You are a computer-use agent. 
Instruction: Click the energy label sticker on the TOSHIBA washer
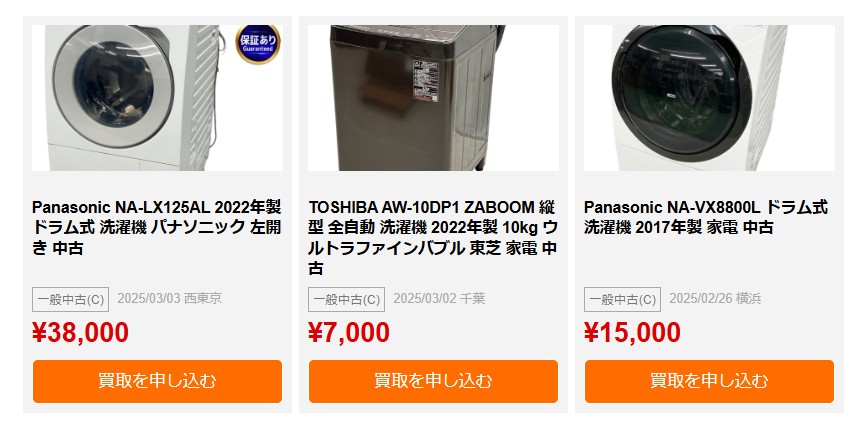425,80
